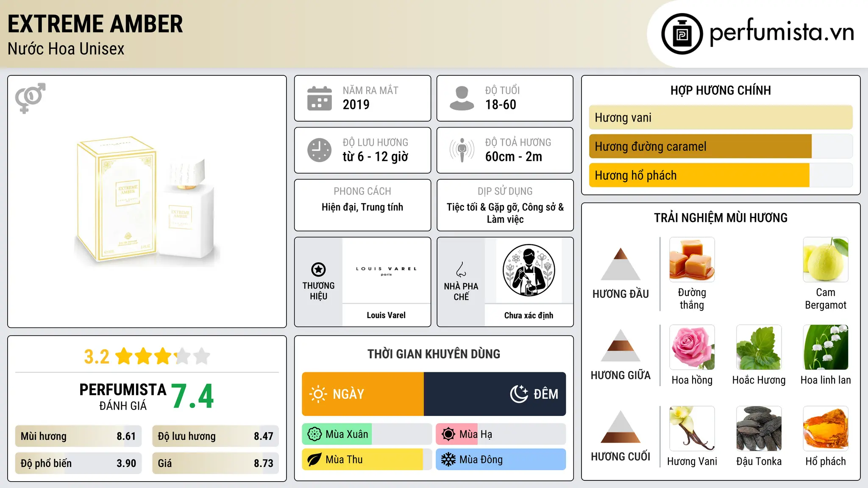Click the Hương đường caramel accord bar
The width and height of the screenshot is (868, 488).
click(721, 147)
